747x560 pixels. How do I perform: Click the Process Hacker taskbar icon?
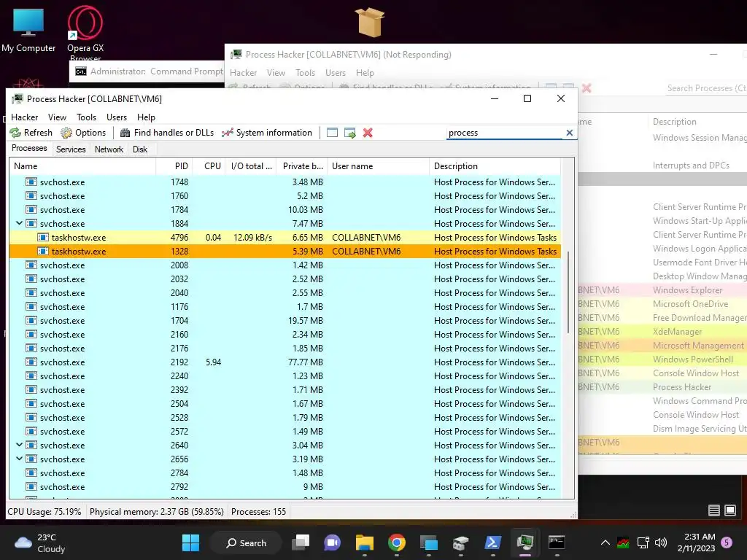(525, 542)
